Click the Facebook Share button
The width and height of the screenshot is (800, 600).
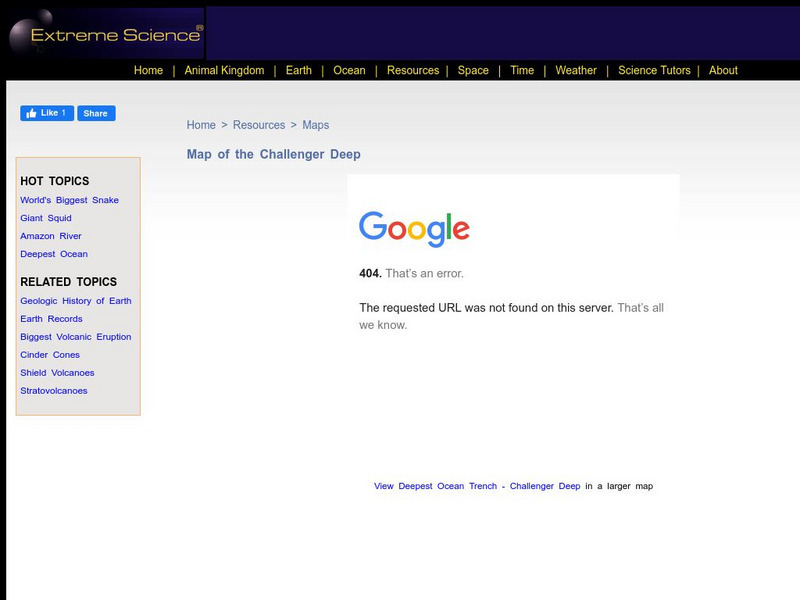pyautogui.click(x=96, y=113)
